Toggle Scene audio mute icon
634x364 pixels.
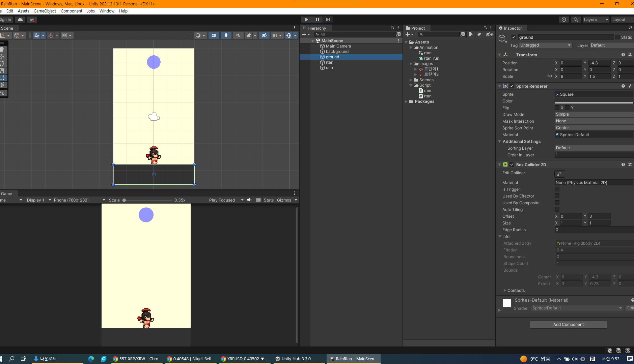(238, 35)
